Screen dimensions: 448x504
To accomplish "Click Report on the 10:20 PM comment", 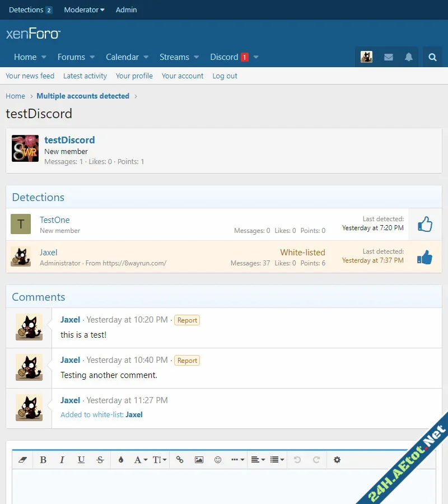I will tap(187, 320).
